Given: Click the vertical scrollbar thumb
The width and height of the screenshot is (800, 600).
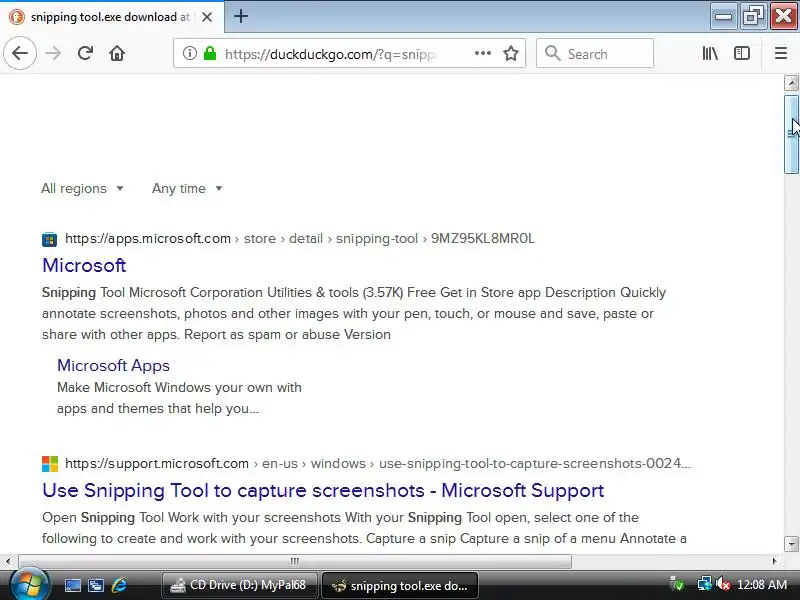Looking at the screenshot, I should click(x=791, y=135).
